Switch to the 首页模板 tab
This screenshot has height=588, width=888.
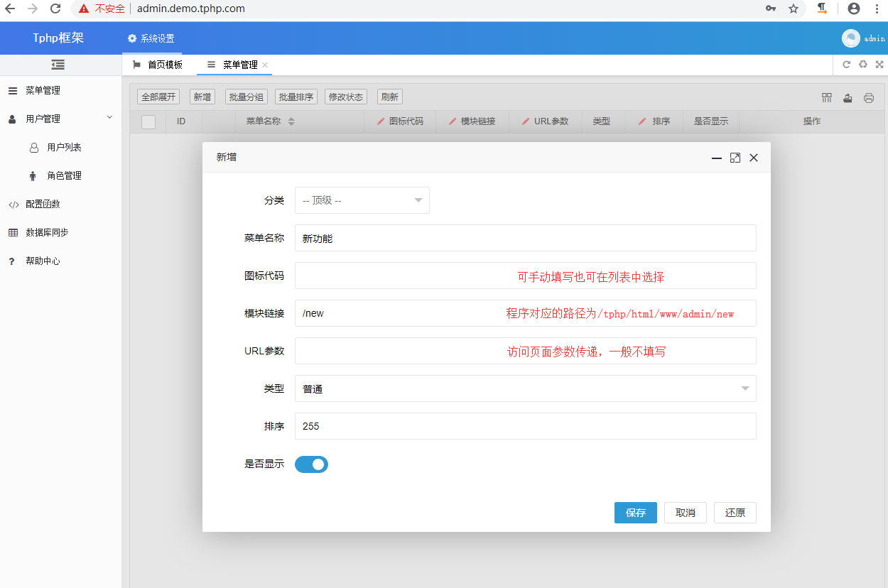pyautogui.click(x=158, y=65)
